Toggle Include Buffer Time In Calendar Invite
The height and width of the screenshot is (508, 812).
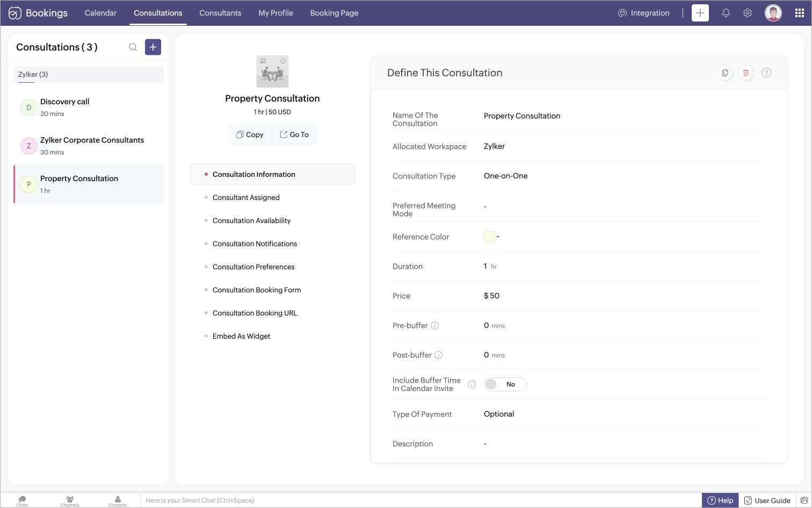[x=505, y=384]
